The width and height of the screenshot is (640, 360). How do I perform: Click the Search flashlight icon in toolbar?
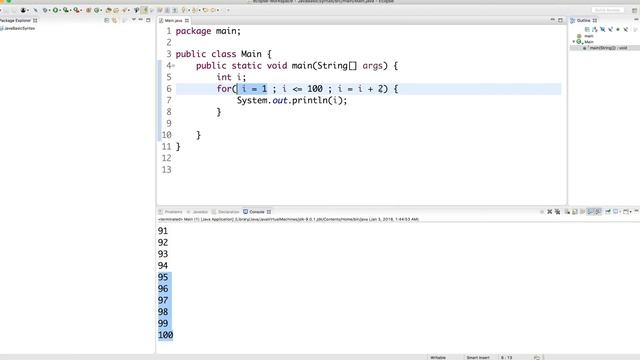click(124, 10)
